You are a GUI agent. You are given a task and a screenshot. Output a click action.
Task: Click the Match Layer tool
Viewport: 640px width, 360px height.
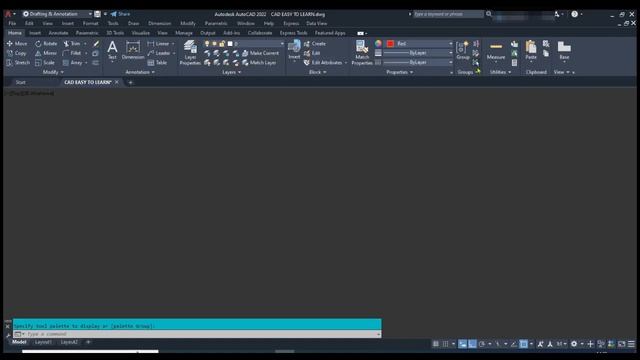pos(259,62)
